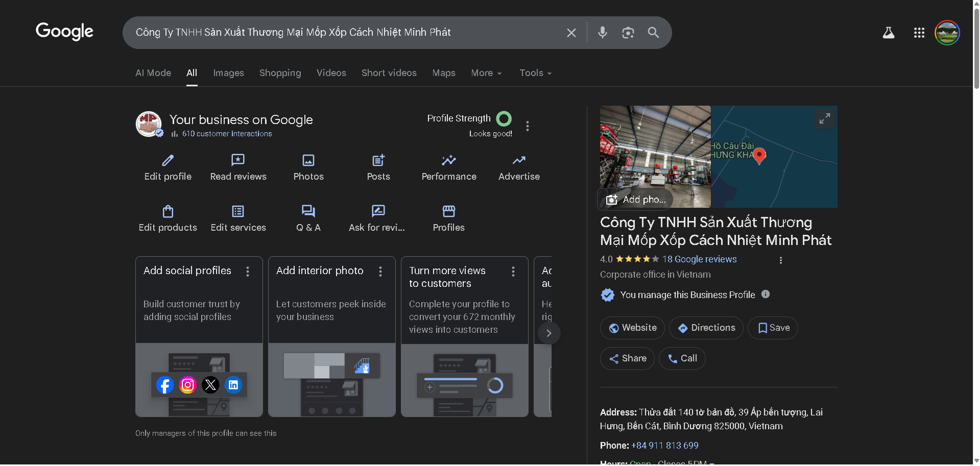The image size is (980, 466).
Task: Switch to Videos tab
Action: 331,73
